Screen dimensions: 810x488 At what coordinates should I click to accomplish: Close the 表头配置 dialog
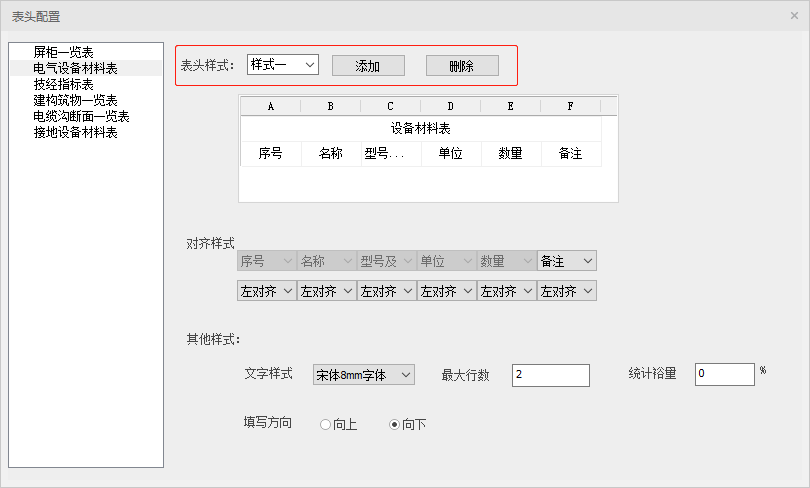[x=795, y=15]
